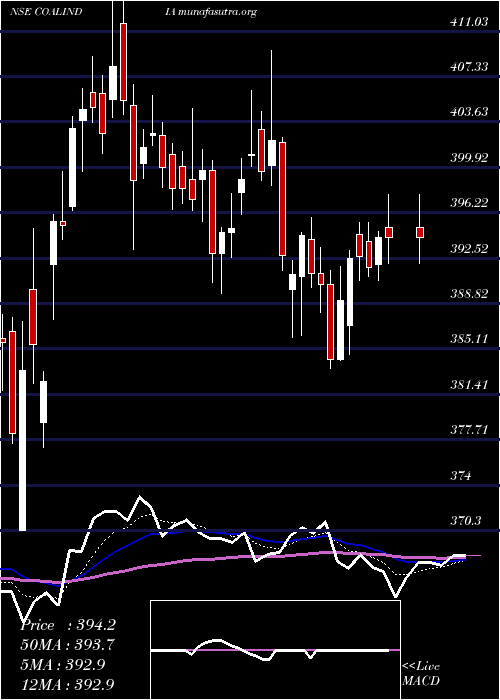Viewport: 500px width, 700px height.
Task: Click the 50MA : 393.7 readout
Action: [x=67, y=645]
